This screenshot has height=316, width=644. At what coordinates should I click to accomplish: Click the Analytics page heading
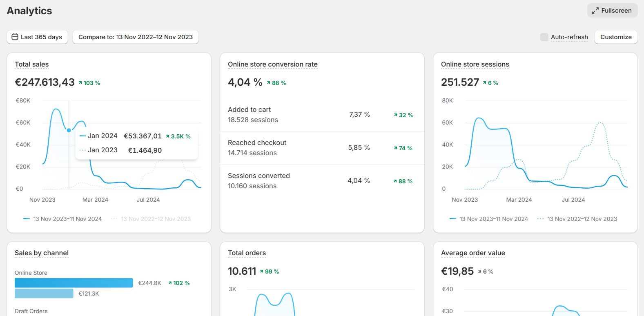coord(29,11)
